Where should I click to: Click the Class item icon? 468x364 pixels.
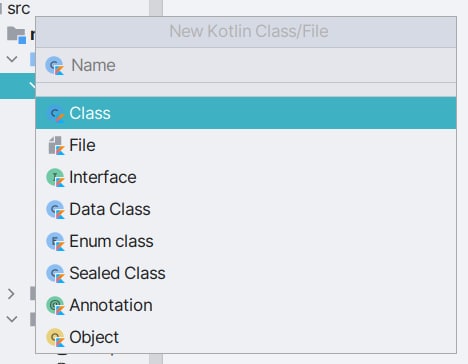coord(55,114)
